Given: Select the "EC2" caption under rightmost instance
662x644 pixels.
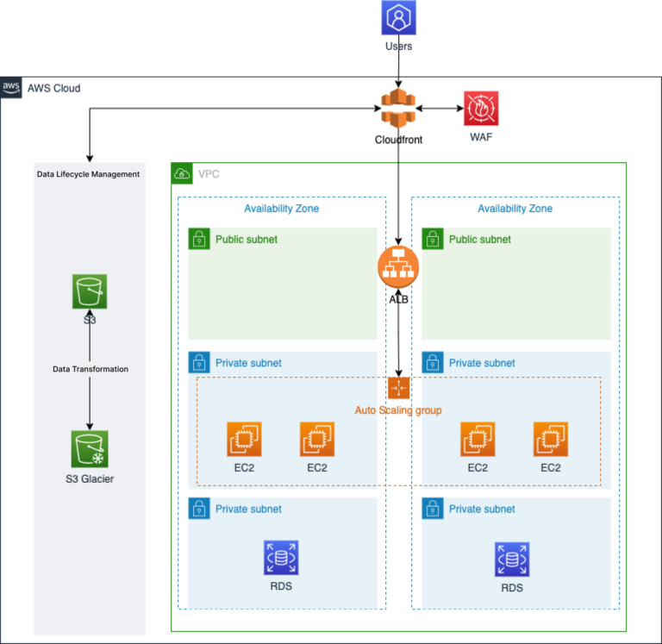Looking at the screenshot, I should coord(551,468).
